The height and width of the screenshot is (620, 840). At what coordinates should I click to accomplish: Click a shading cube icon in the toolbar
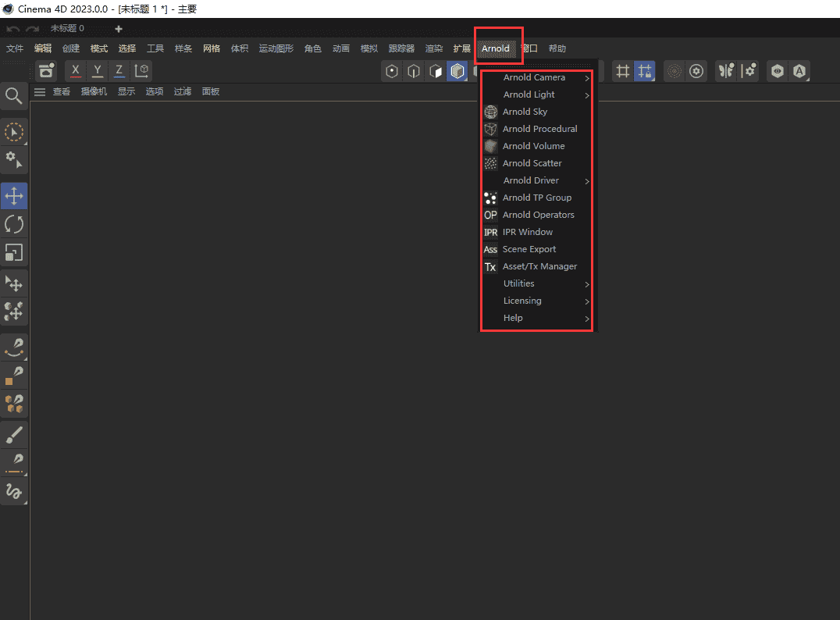pyautogui.click(x=457, y=70)
